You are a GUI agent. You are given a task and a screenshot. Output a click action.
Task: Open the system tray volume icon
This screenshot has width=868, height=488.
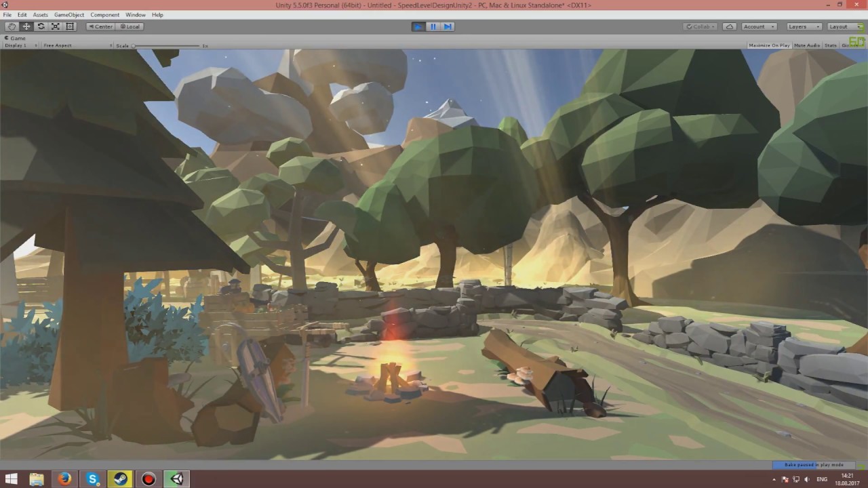coord(806,479)
